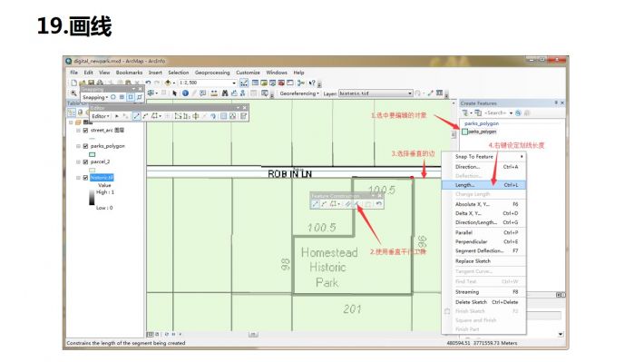Click the parks_polygon template color swatch
This screenshot has height=362, width=644.
point(464,132)
